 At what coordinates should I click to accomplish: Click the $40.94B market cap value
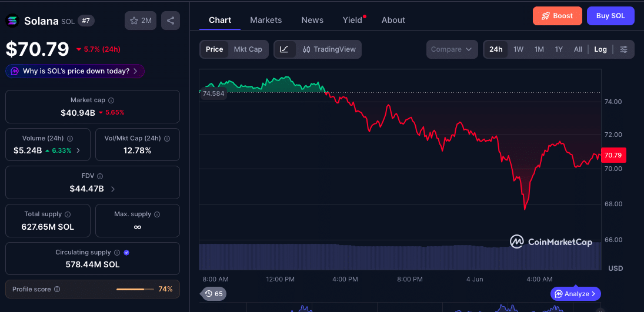tap(78, 112)
